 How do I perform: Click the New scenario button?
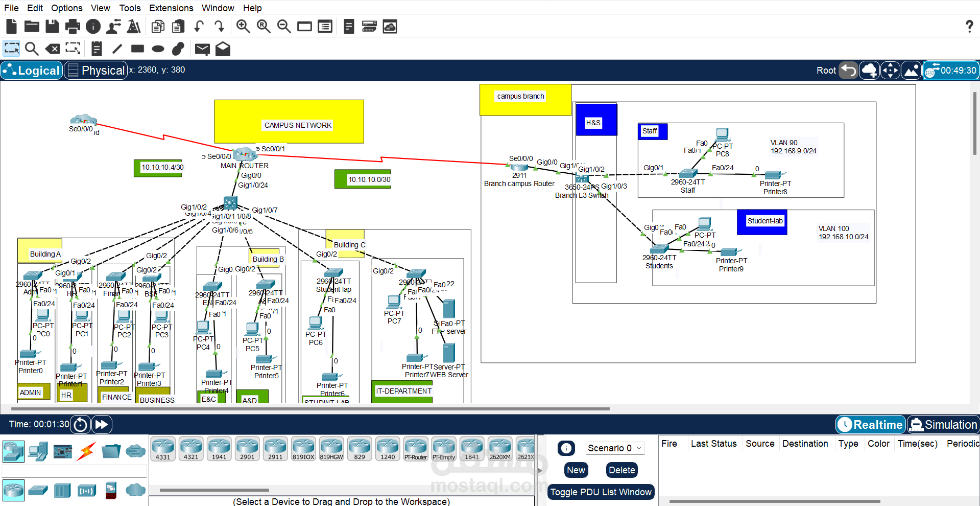point(576,470)
